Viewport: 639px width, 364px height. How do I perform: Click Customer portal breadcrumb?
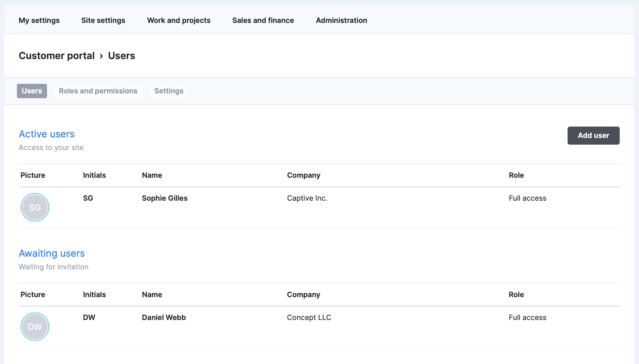click(x=57, y=55)
